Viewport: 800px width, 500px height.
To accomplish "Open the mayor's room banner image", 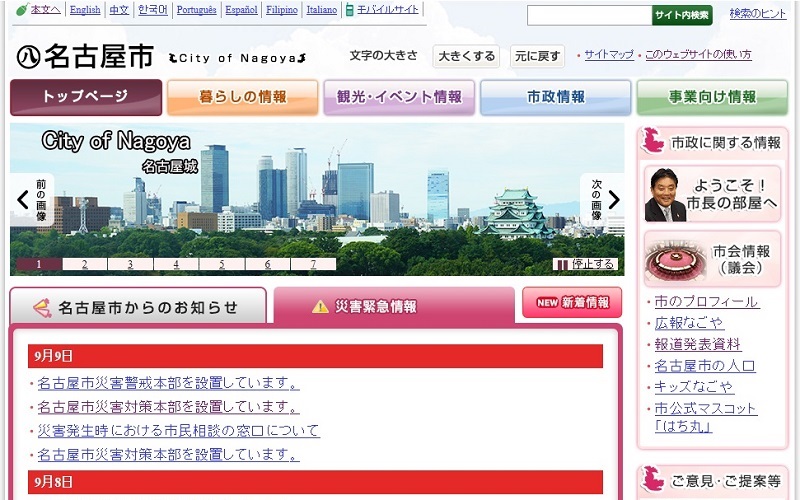I will (x=712, y=194).
